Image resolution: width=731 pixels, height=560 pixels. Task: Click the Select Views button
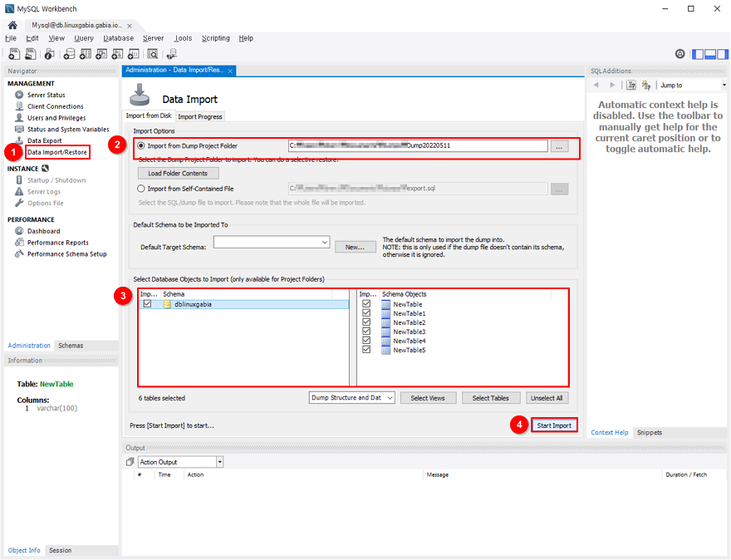pyautogui.click(x=428, y=398)
